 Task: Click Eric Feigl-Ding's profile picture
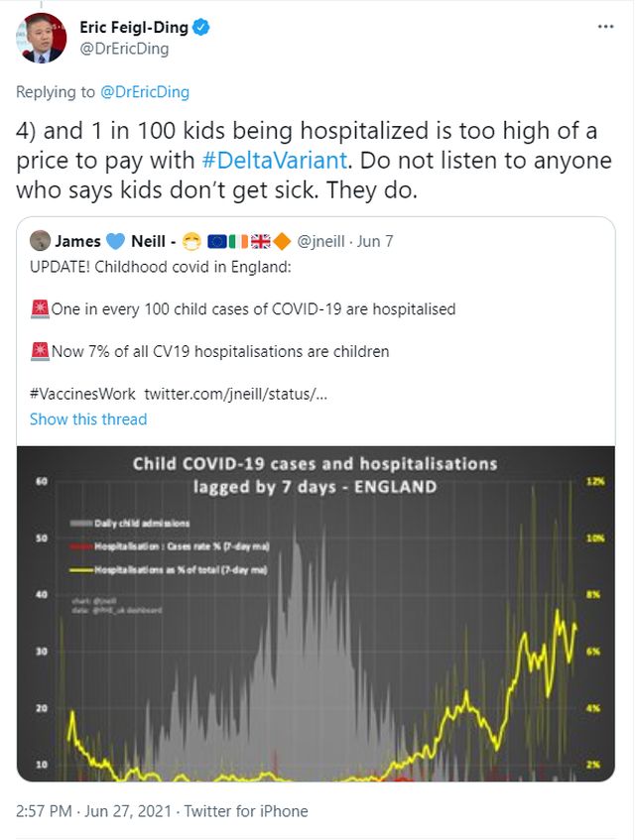pyautogui.click(x=41, y=39)
